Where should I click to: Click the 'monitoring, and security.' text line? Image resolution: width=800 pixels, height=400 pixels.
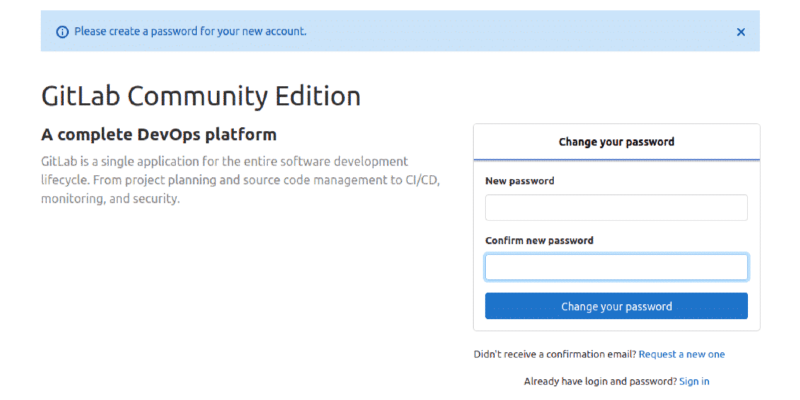(110, 199)
